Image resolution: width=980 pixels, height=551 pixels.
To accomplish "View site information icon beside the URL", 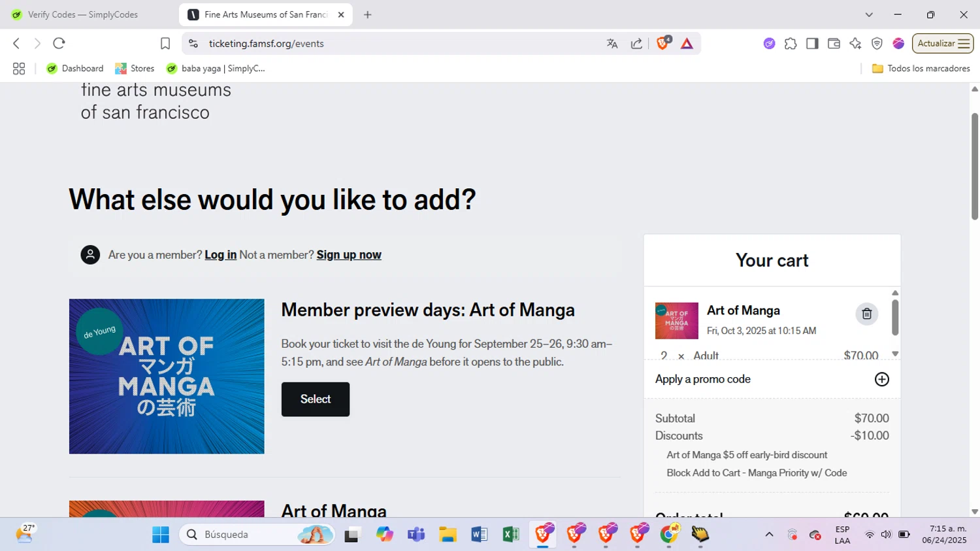I will pos(193,44).
